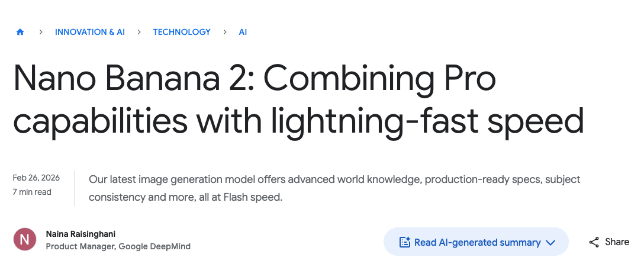Click the 7 min read label

pyautogui.click(x=32, y=192)
